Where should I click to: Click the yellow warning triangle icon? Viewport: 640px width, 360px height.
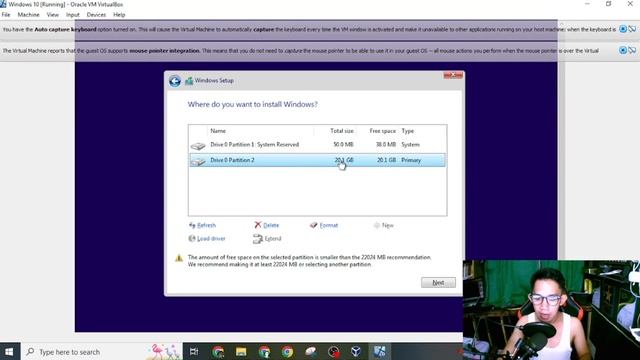(179, 258)
